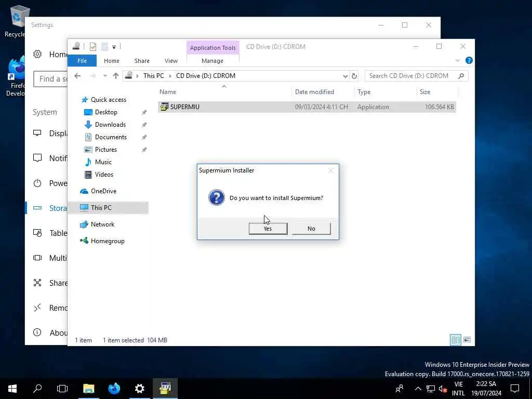Screen dimensions: 532x399
Task: Open the People icon in system tray
Action: 400,389
